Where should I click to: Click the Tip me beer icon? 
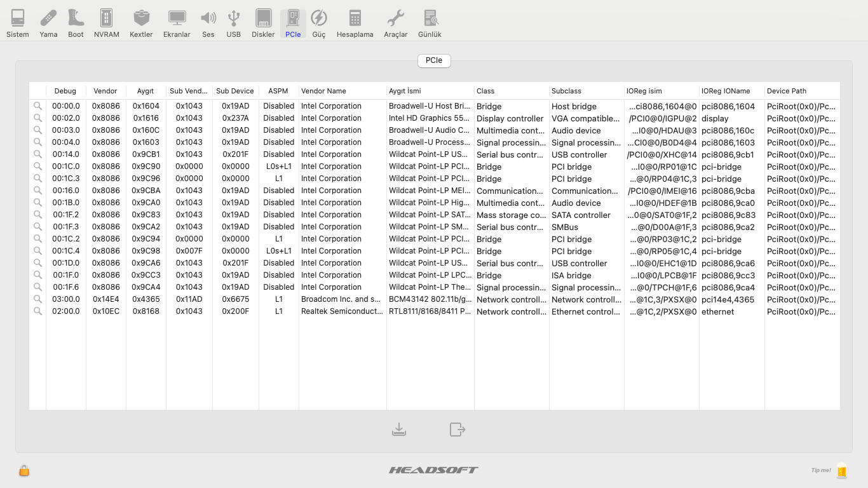(842, 470)
